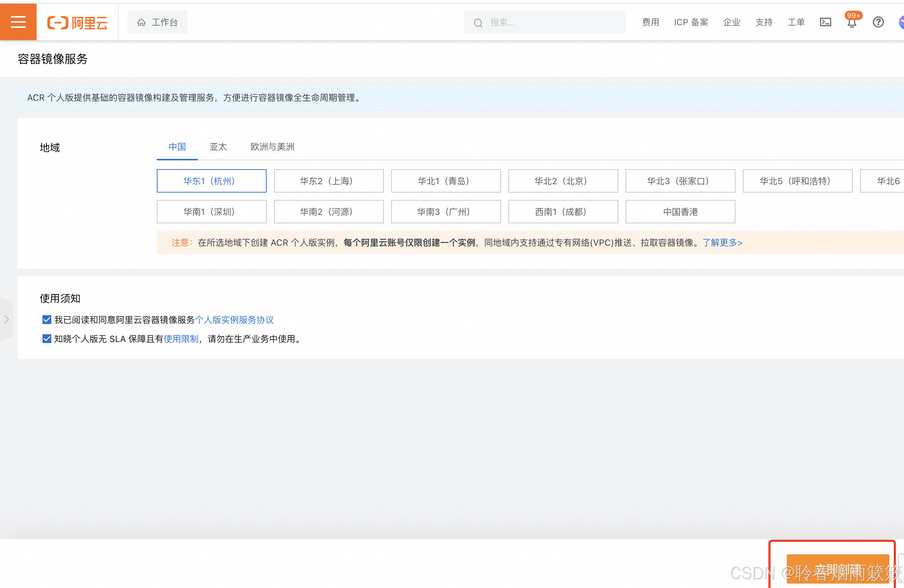Toggle the SLA 使用限制 acknowledgement checkbox
The height and width of the screenshot is (588, 904).
tap(47, 339)
